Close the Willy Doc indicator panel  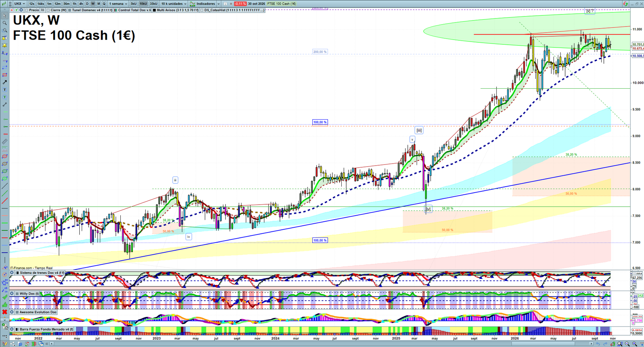[x=12, y=293]
